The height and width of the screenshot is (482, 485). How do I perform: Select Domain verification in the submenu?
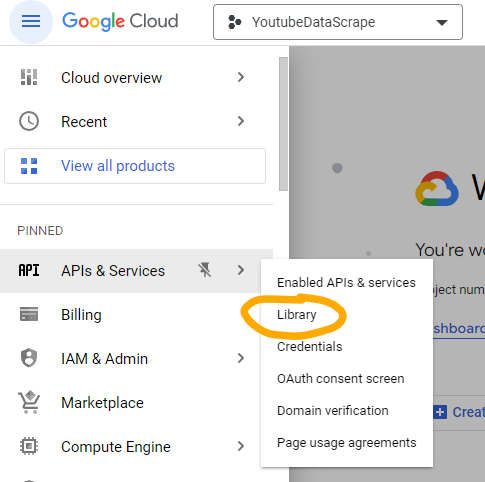click(x=347, y=411)
